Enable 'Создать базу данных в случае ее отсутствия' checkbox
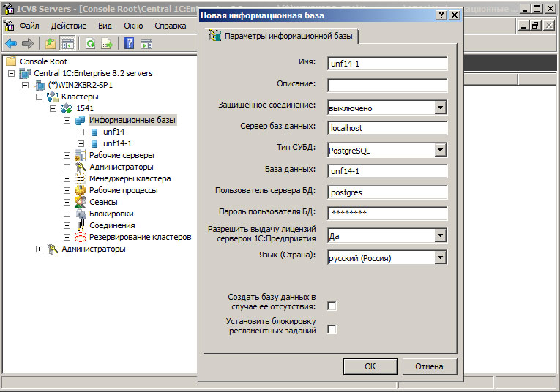This screenshot has width=560, height=392. point(332,306)
